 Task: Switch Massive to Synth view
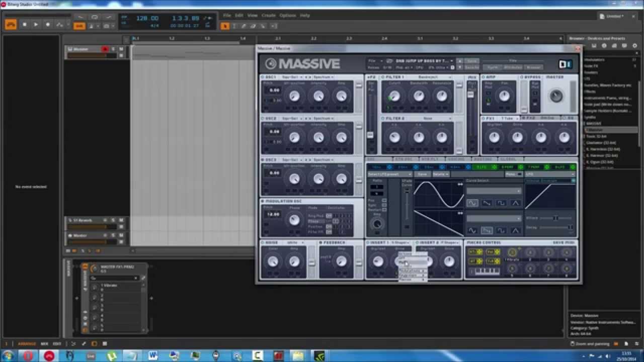(x=493, y=67)
